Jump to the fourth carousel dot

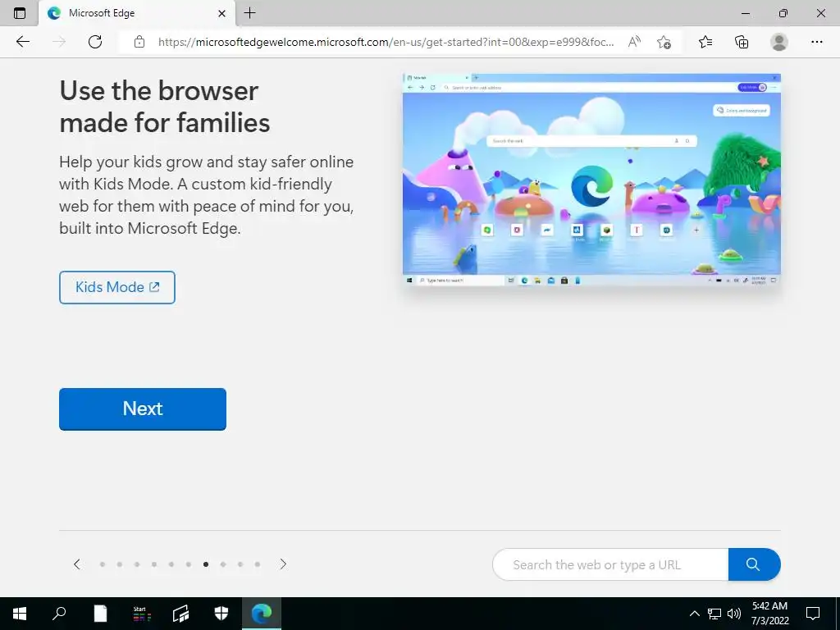point(154,564)
